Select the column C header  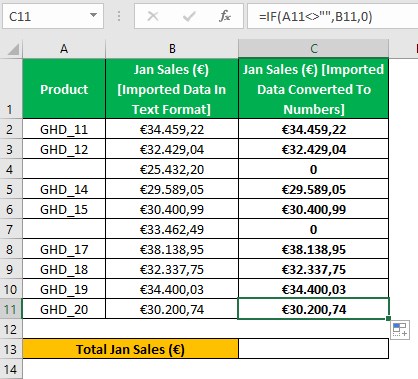tap(314, 49)
